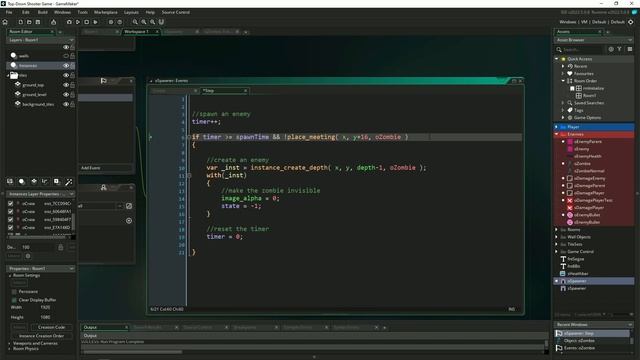Hide the tiles folder layer
Screen dimensions: 640x360
tap(66, 76)
